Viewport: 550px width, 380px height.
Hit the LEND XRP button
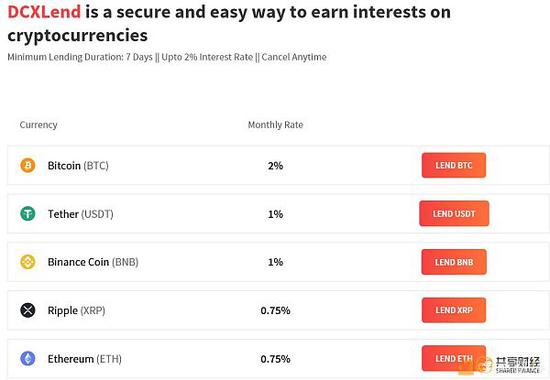click(x=454, y=310)
